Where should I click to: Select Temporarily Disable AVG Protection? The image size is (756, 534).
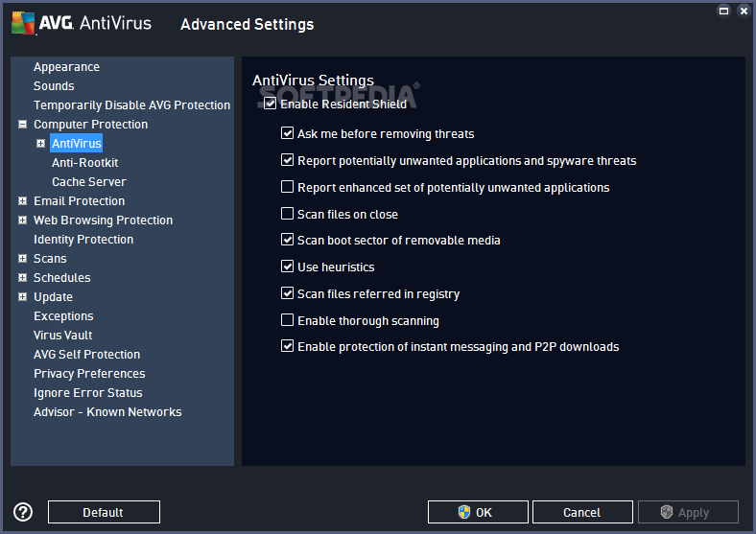click(131, 105)
